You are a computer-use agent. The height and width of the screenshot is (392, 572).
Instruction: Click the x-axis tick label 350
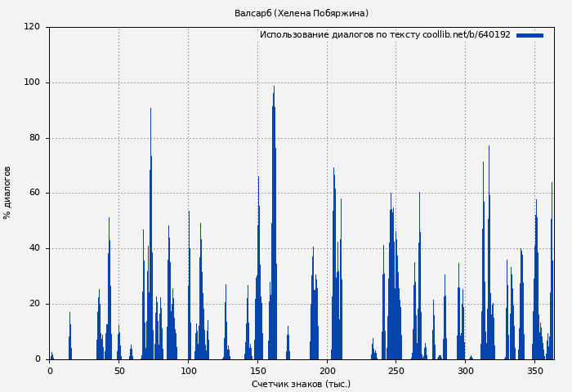coord(535,371)
